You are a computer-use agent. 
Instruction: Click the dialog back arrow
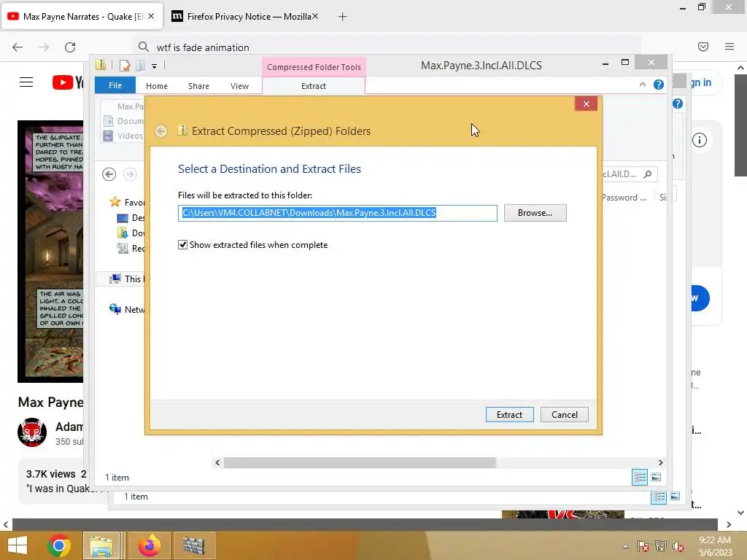pyautogui.click(x=161, y=131)
